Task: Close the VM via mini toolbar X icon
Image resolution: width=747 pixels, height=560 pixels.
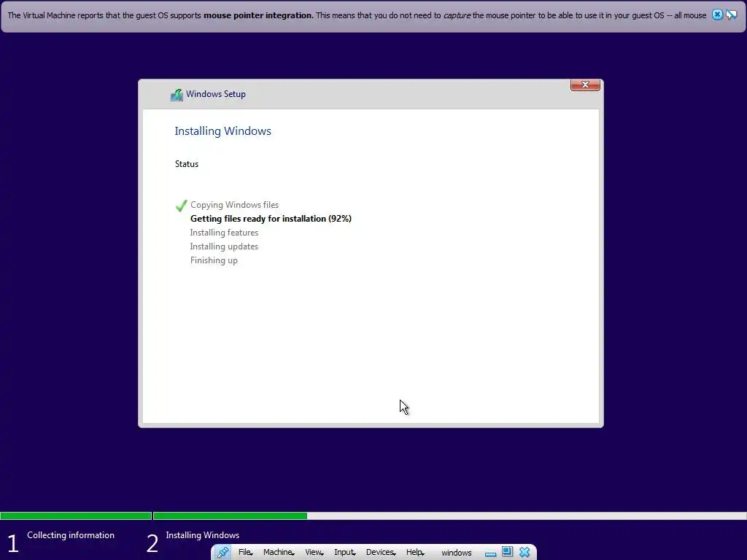Action: click(x=525, y=553)
